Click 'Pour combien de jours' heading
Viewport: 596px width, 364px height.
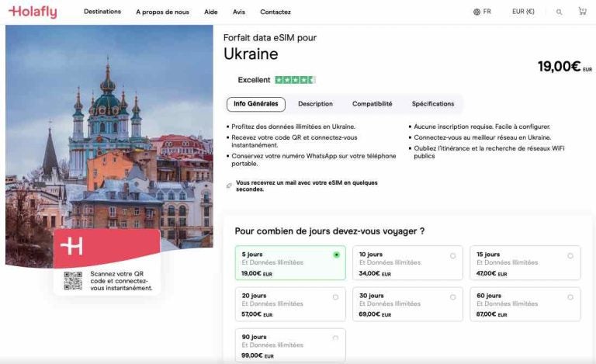[330, 231]
